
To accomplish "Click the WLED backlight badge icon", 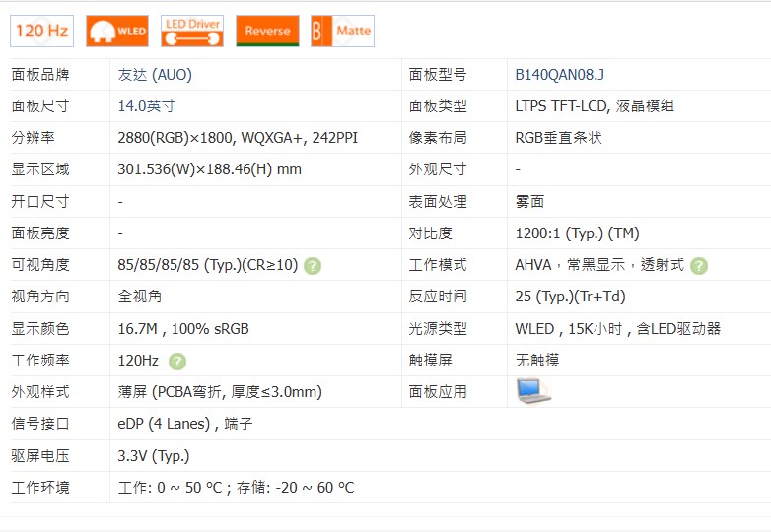I will point(116,31).
